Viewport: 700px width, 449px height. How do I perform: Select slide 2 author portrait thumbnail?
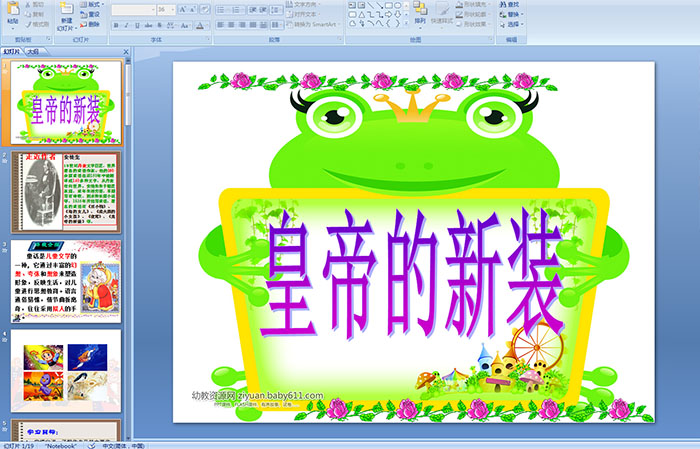click(66, 192)
